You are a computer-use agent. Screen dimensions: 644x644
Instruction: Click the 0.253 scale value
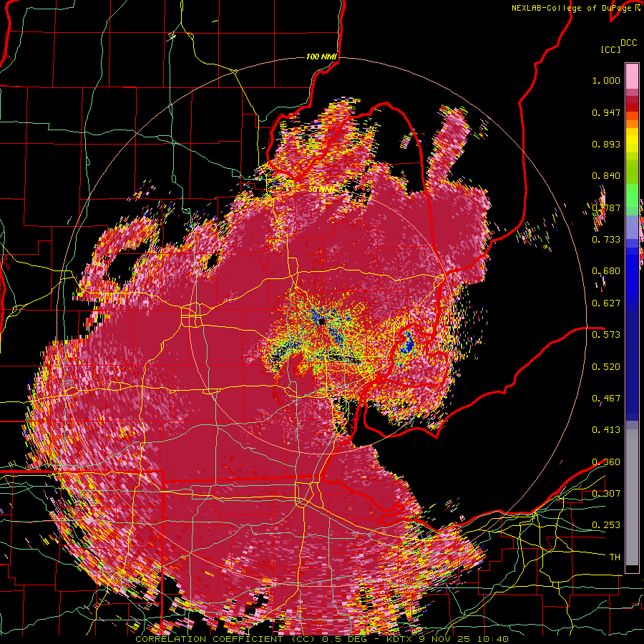(x=606, y=525)
